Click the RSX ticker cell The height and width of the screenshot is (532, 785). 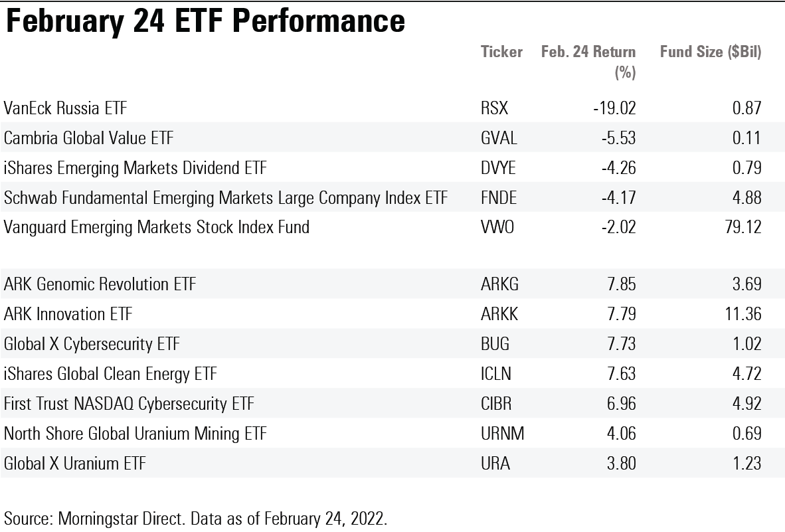tap(494, 108)
